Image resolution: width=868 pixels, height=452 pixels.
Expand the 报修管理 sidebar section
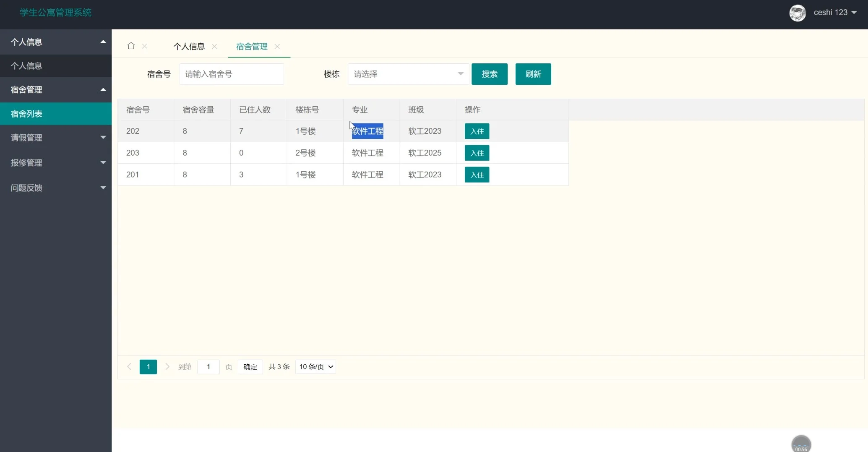pos(56,163)
